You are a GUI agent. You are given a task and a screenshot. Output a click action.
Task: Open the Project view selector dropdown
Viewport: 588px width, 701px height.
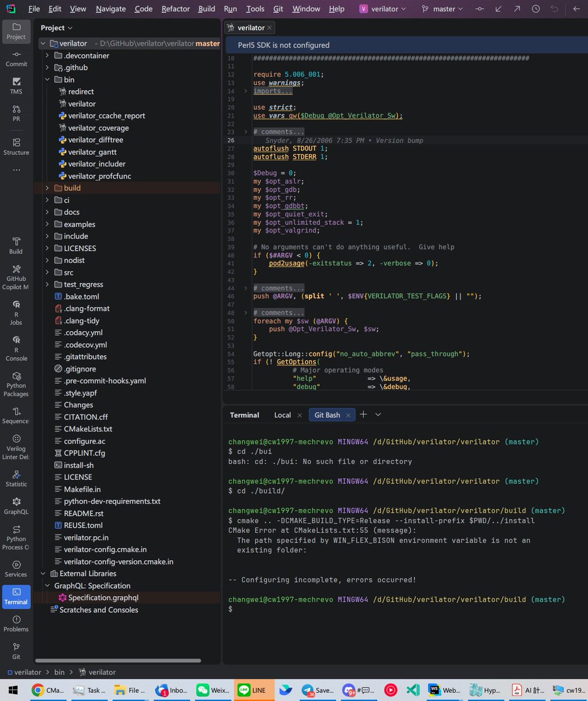[57, 27]
